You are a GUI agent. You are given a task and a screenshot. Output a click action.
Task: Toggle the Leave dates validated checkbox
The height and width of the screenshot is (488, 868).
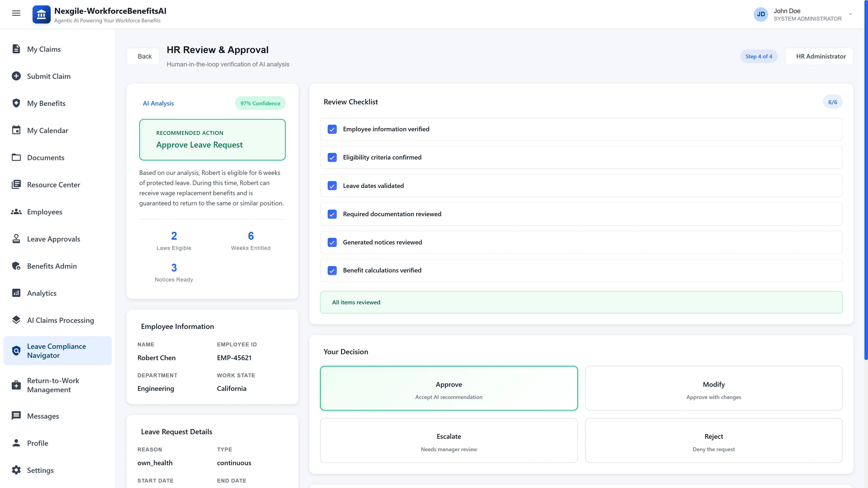[x=332, y=185]
